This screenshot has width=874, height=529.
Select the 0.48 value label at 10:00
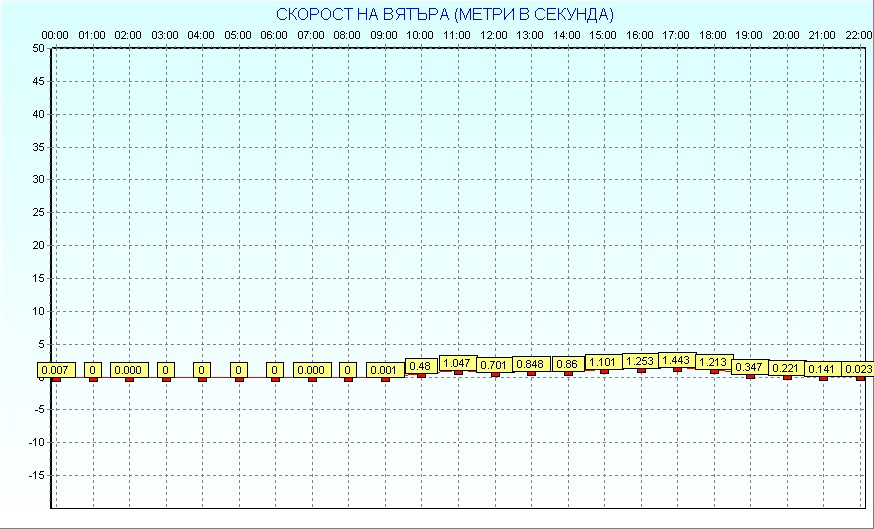(420, 366)
